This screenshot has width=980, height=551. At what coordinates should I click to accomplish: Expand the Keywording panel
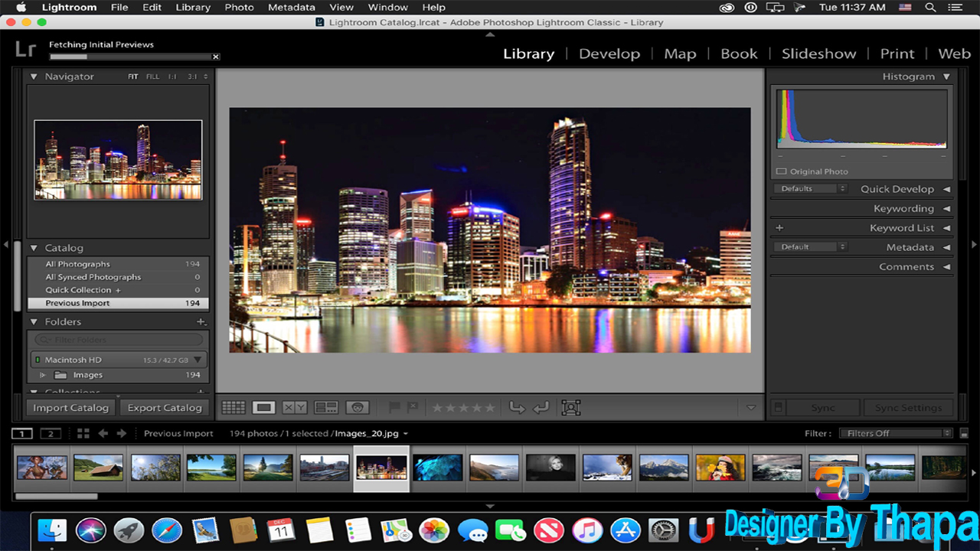[946, 208]
